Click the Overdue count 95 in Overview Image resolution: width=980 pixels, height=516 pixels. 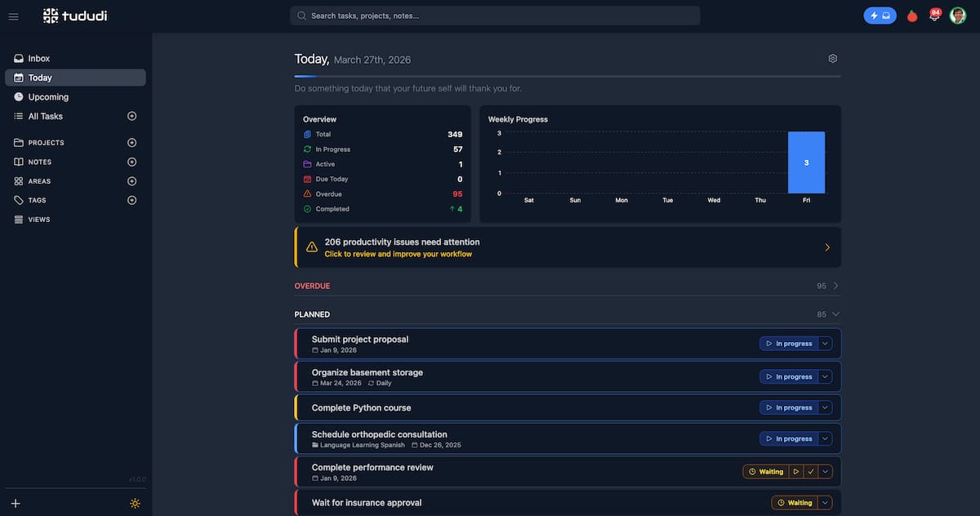(457, 194)
